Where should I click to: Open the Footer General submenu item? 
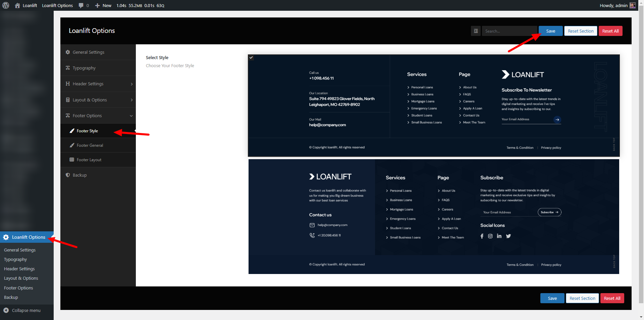pyautogui.click(x=90, y=145)
